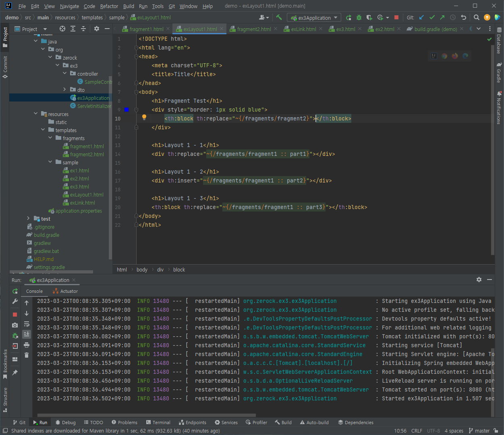Toggle Pin Tab in Run panel
Screen dimensions: 504x435
(15, 373)
